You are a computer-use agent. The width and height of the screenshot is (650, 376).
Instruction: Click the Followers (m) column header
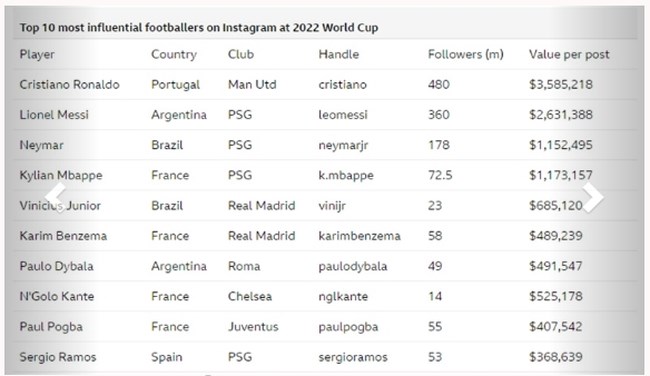pyautogui.click(x=466, y=54)
